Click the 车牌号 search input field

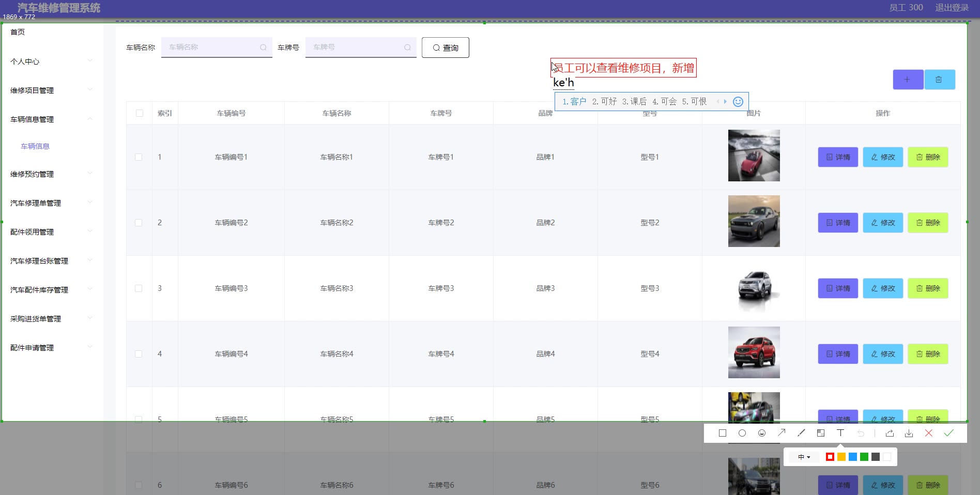[357, 47]
